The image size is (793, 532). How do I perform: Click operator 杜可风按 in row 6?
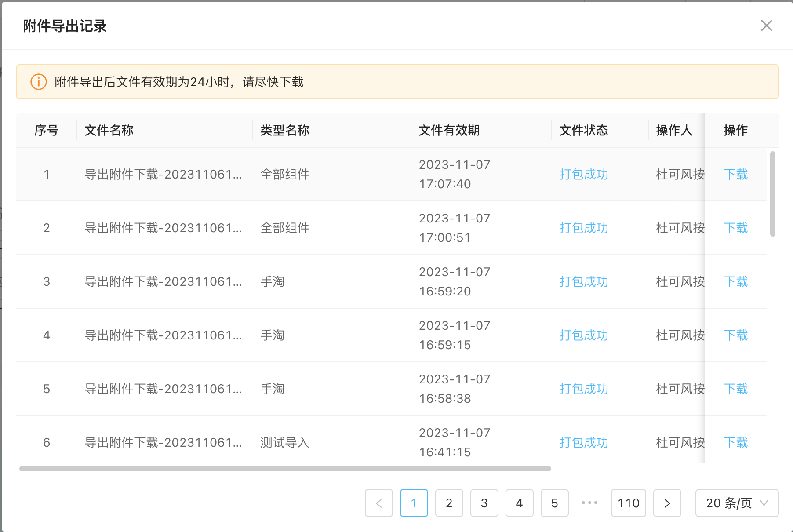click(x=680, y=443)
